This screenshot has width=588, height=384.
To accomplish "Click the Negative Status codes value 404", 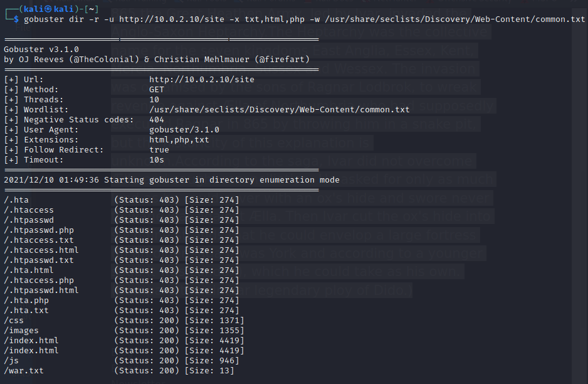I will click(157, 120).
